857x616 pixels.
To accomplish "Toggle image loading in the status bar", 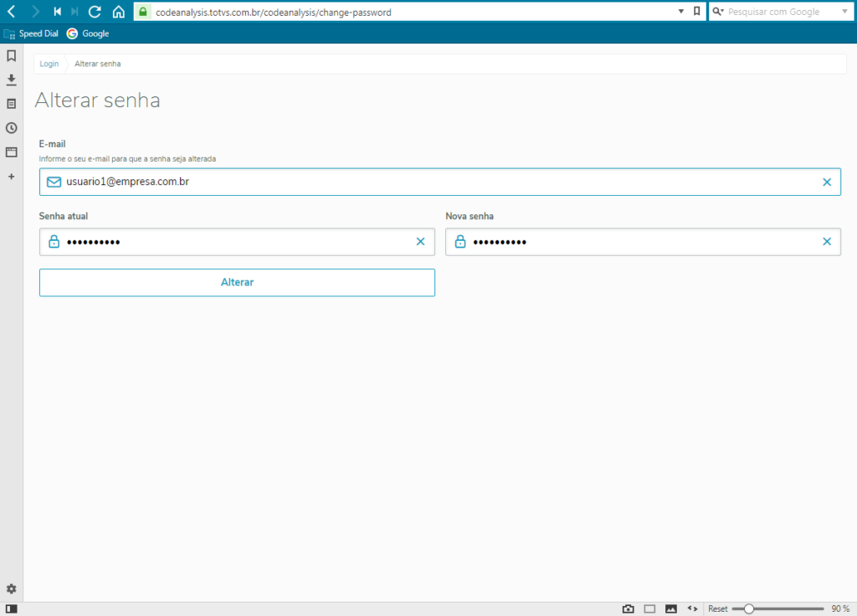I will (671, 608).
